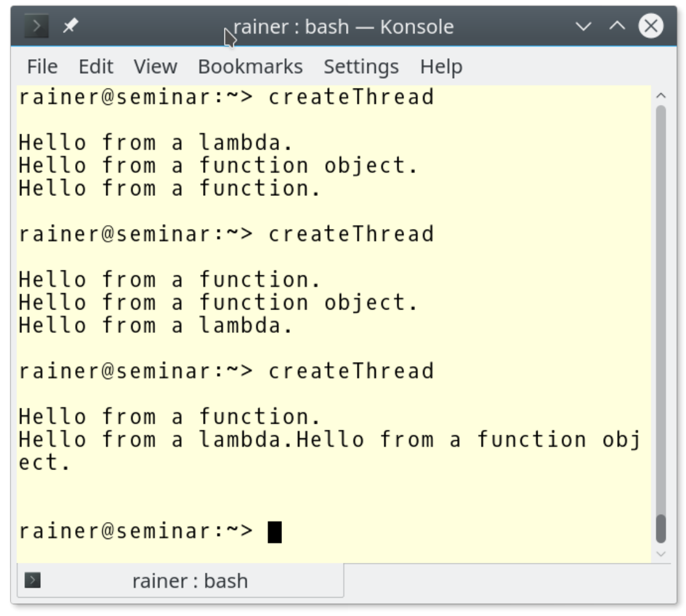This screenshot has width=686, height=616.
Task: Minimize the Konsole window
Action: [x=584, y=26]
